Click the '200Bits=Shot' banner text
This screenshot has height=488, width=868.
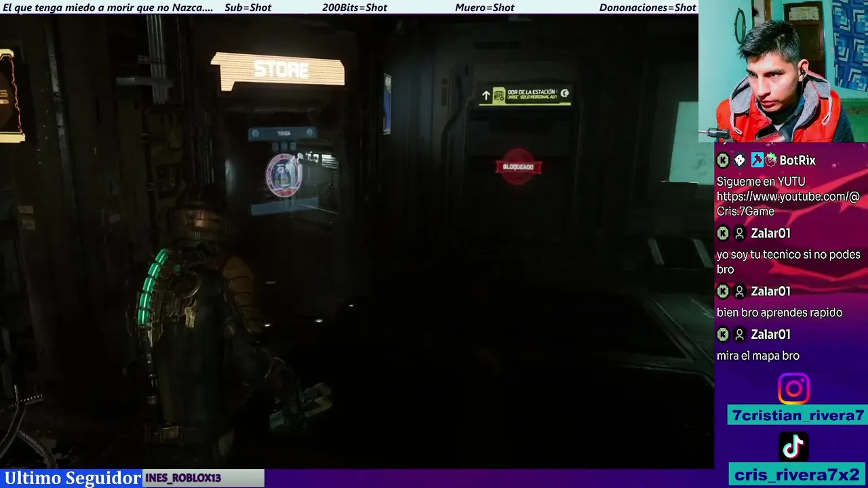355,7
